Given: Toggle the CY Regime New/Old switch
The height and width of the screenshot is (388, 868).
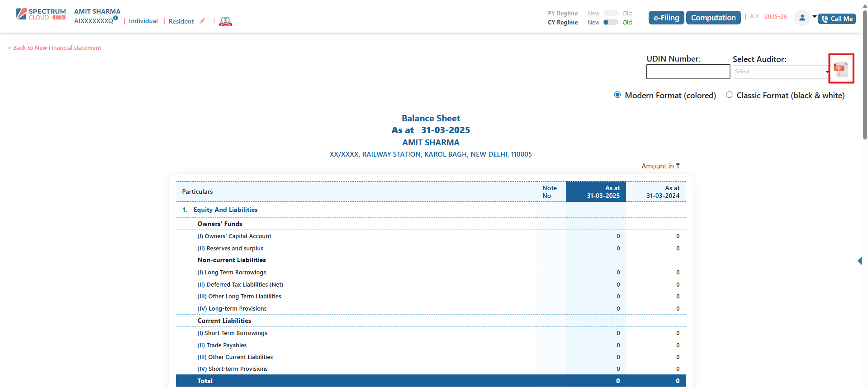Looking at the screenshot, I should tap(611, 22).
